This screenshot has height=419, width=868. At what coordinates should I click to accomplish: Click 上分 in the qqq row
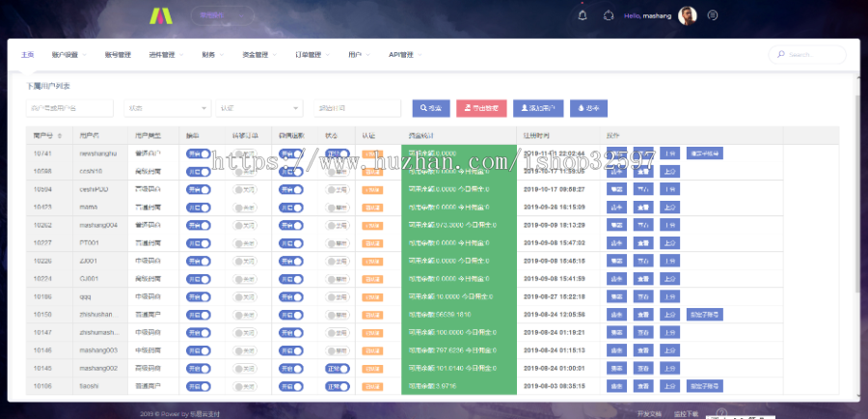(670, 297)
